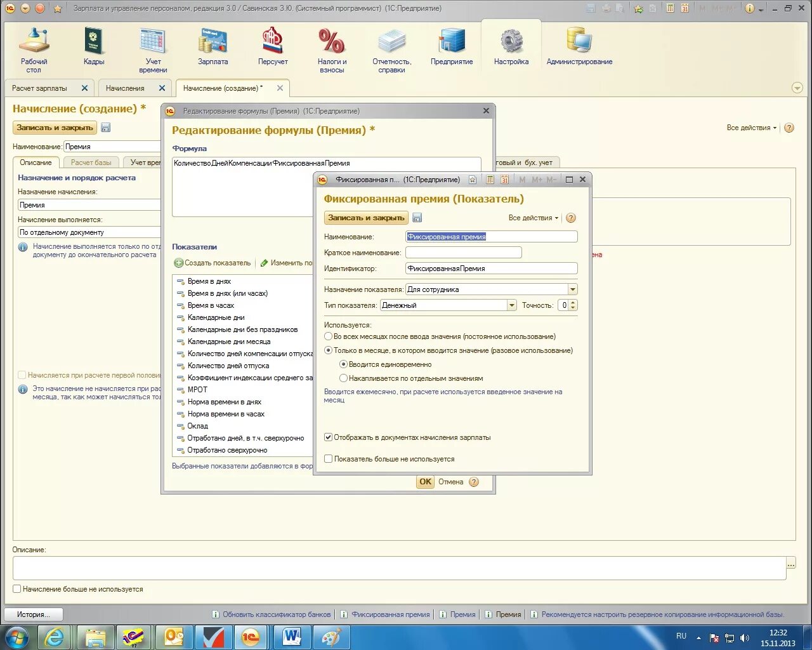
Task: Select 'МРОТ' in indicators list
Action: click(x=197, y=390)
